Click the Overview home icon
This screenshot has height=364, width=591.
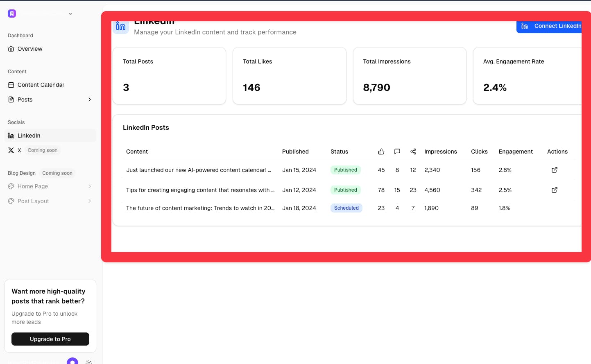pos(11,49)
